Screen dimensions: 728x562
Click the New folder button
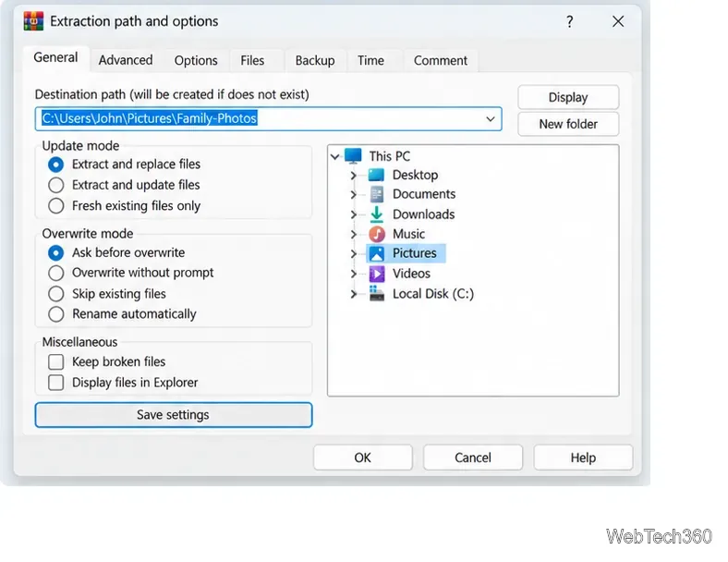(568, 124)
